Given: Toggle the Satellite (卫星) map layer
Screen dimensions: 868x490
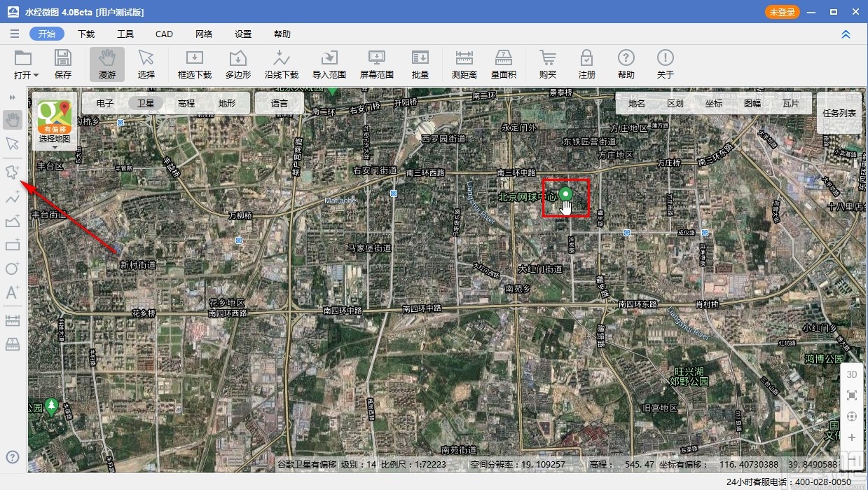Looking at the screenshot, I should [145, 103].
